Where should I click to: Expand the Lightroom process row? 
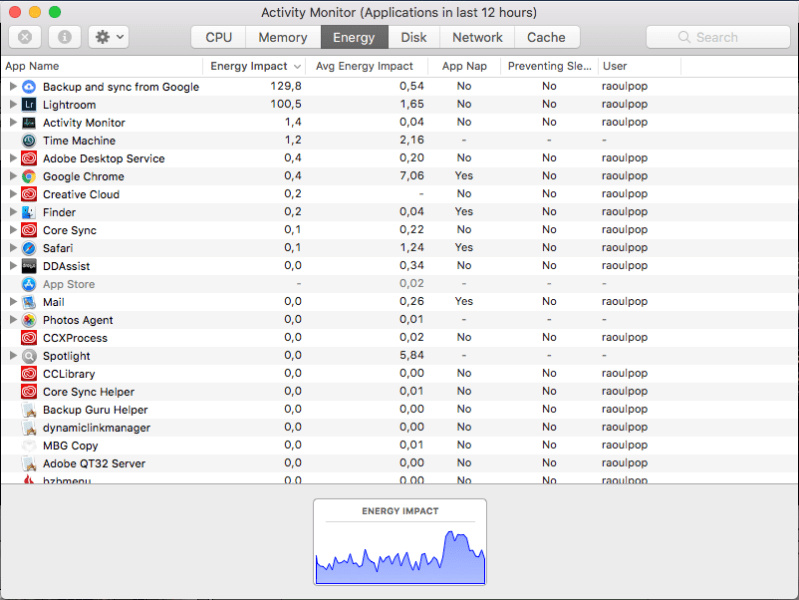pos(13,105)
